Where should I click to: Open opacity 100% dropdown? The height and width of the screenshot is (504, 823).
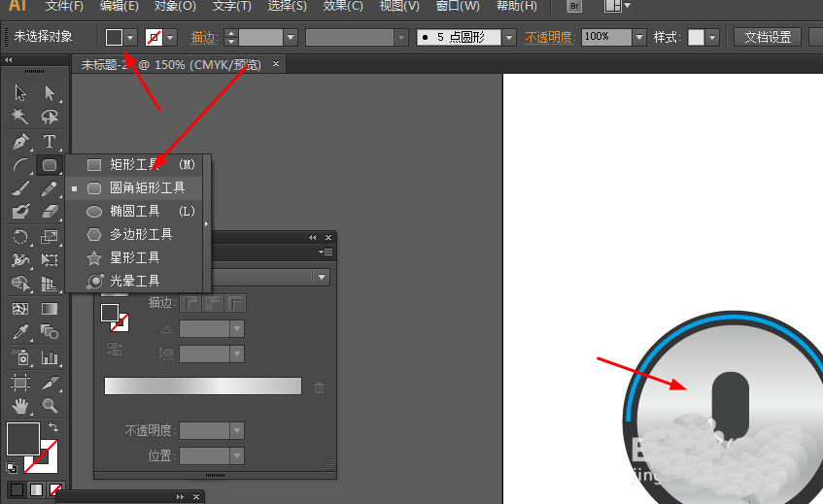(x=638, y=37)
